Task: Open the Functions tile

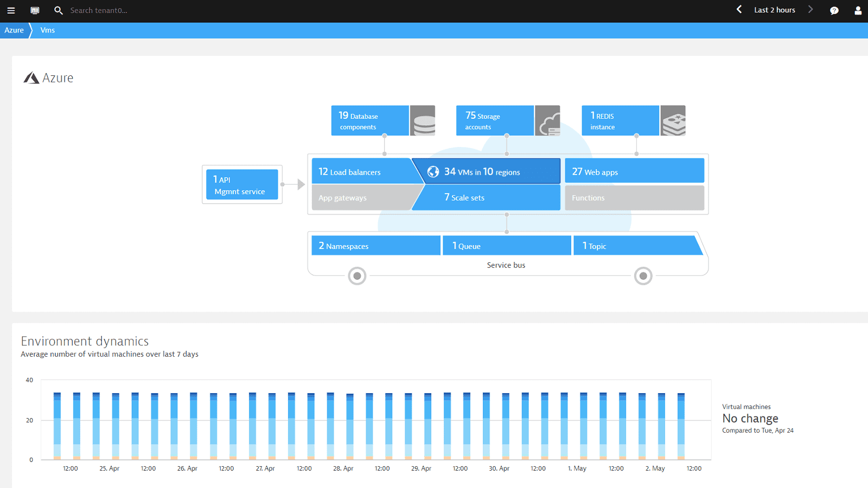Action: [x=635, y=198]
